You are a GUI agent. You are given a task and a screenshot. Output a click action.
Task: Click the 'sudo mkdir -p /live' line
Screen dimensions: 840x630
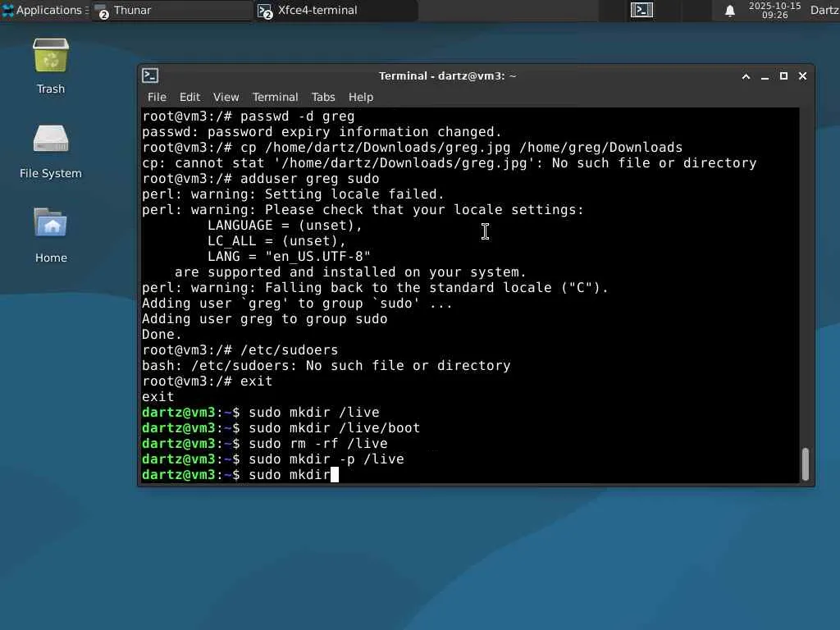[x=272, y=459]
